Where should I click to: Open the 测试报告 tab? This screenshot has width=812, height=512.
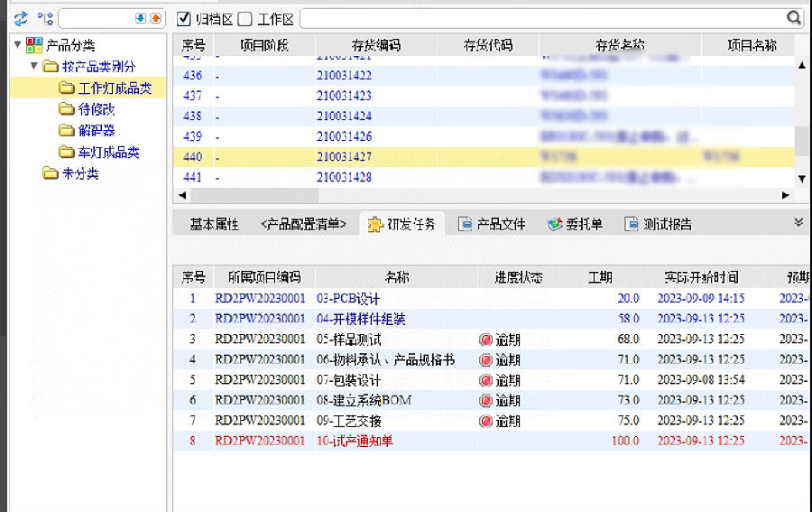click(659, 224)
